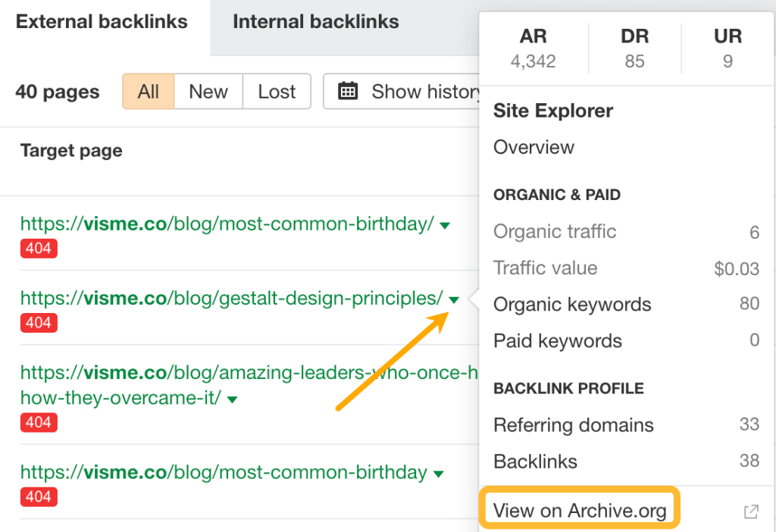The image size is (776, 532).
Task: Click View on Archive.org
Action: [x=579, y=510]
